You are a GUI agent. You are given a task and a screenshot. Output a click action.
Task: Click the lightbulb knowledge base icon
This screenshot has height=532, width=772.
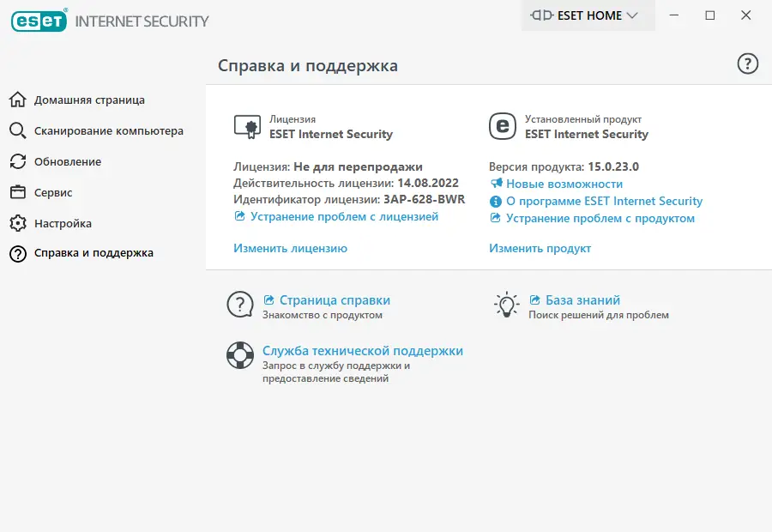(x=506, y=305)
